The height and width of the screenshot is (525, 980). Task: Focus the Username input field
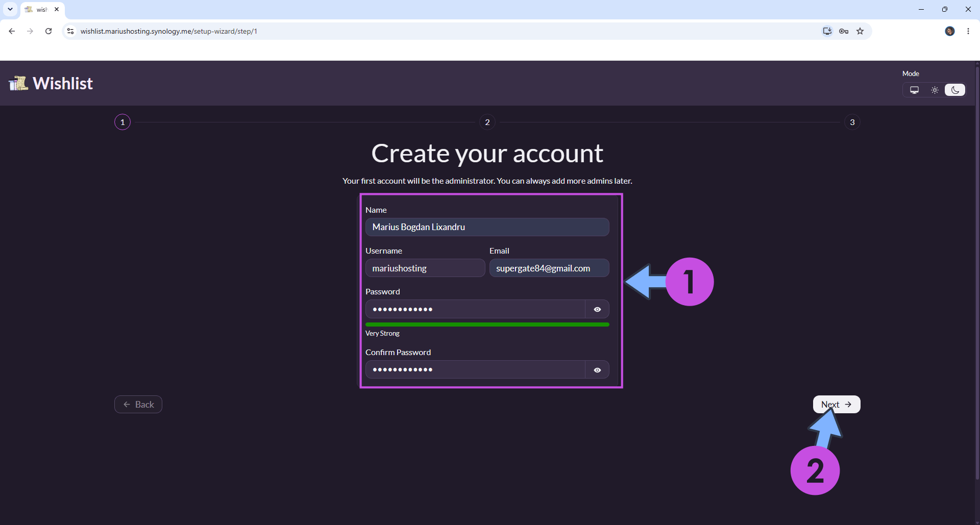point(425,268)
